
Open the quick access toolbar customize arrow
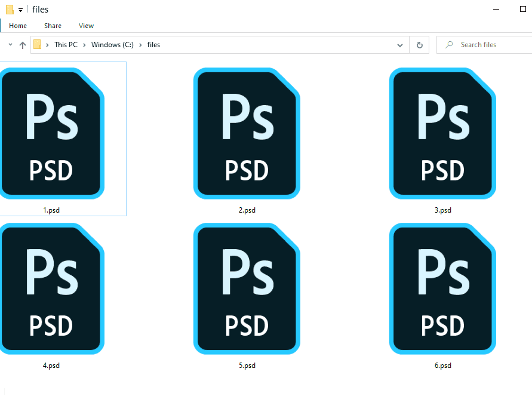coord(21,10)
